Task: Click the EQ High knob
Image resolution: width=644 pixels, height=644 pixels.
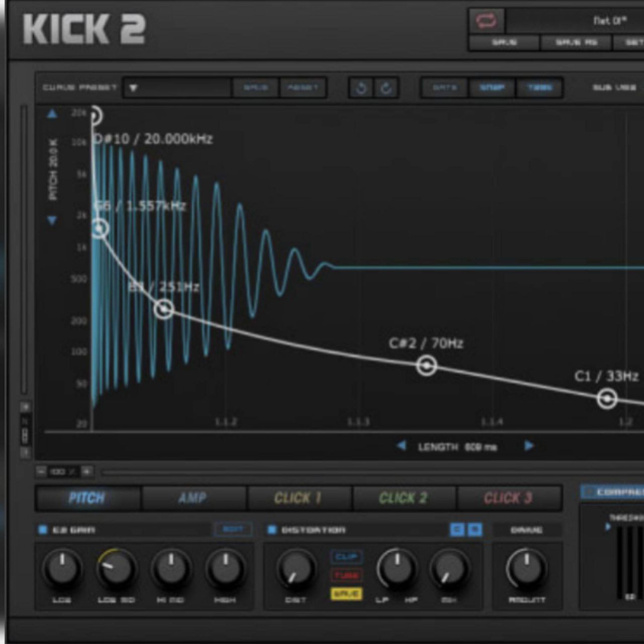Action: (x=225, y=569)
